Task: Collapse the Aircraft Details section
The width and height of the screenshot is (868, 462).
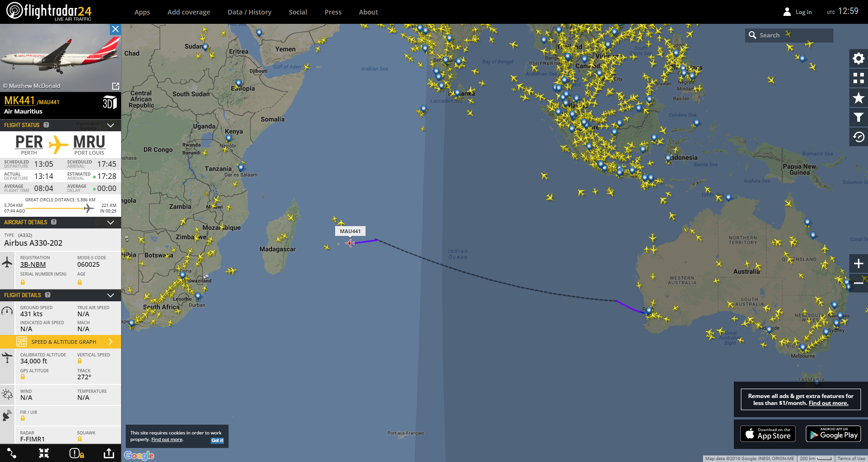Action: coord(111,222)
